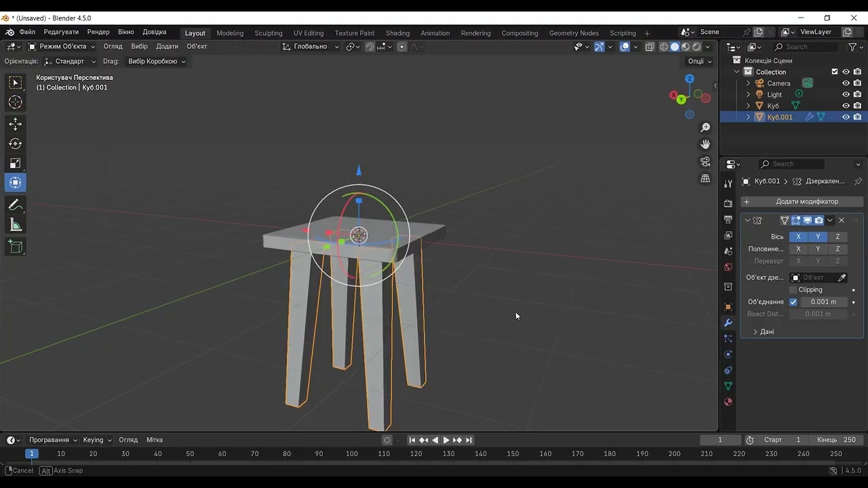Viewport: 868px width, 488px height.
Task: Pick the Scale tool in the toolbar
Action: (x=15, y=163)
